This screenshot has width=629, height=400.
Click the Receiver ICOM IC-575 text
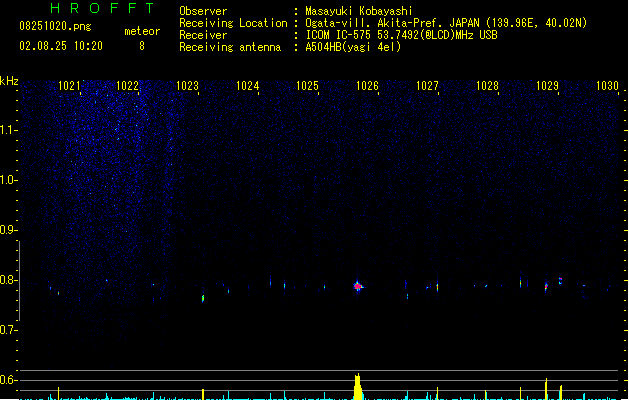tap(401, 35)
